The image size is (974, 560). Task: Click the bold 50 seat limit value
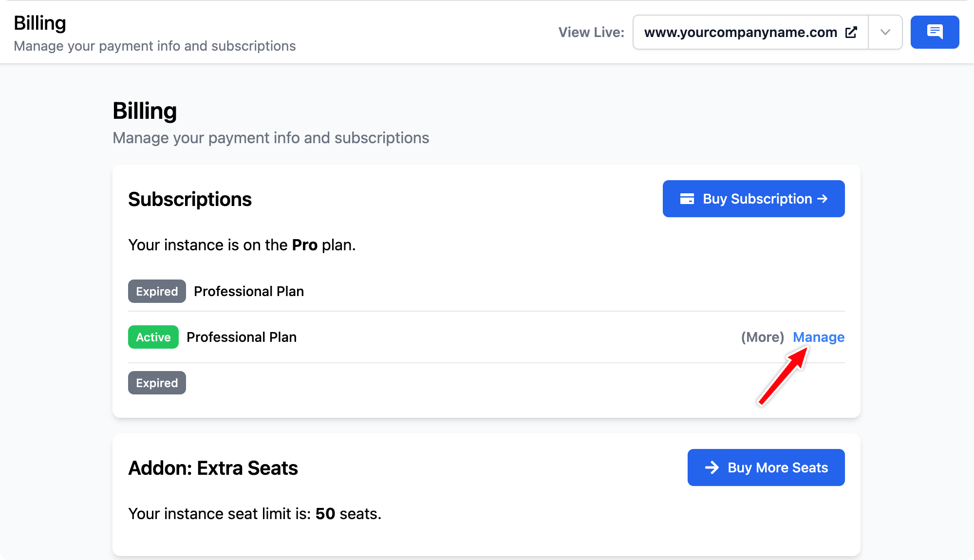[325, 514]
